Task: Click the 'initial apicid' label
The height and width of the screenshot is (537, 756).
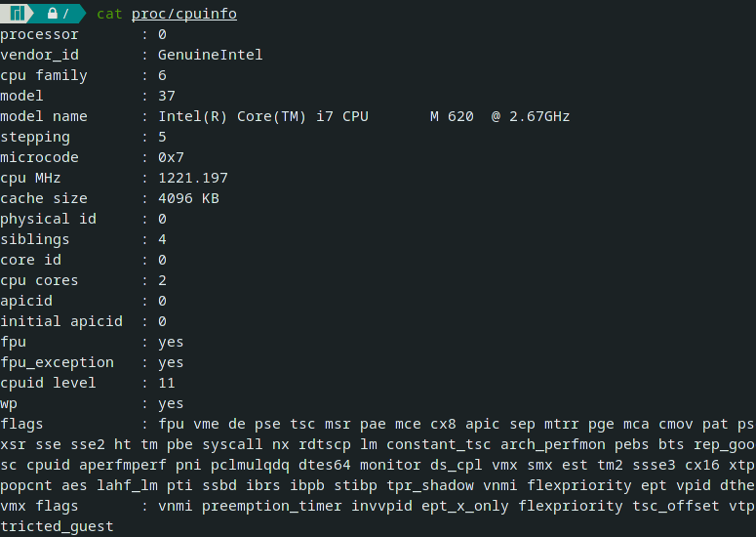Action: coord(60,321)
